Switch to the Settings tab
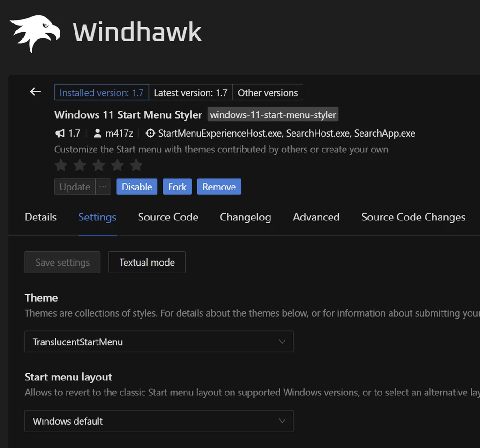 tap(97, 217)
